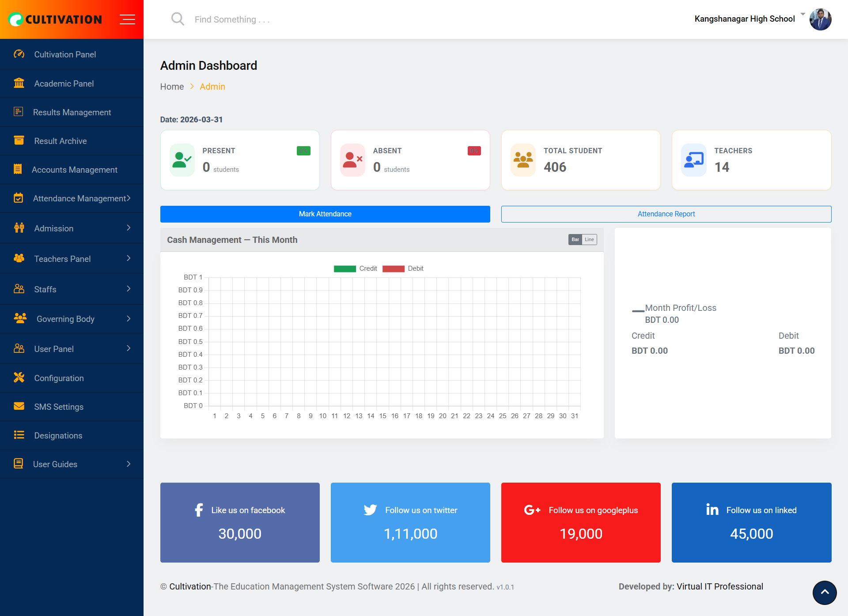The image size is (848, 616).
Task: Select the SMS Settings icon
Action: [x=19, y=406]
